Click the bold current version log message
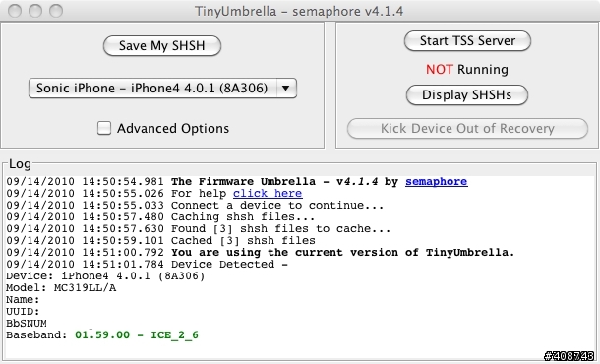600x364 pixels. pos(343,252)
